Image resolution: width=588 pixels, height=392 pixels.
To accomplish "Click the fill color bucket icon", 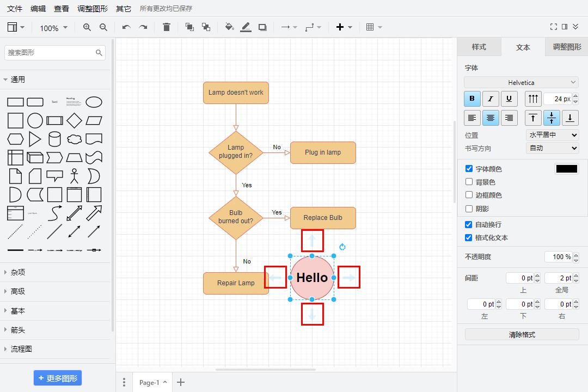I will [229, 27].
